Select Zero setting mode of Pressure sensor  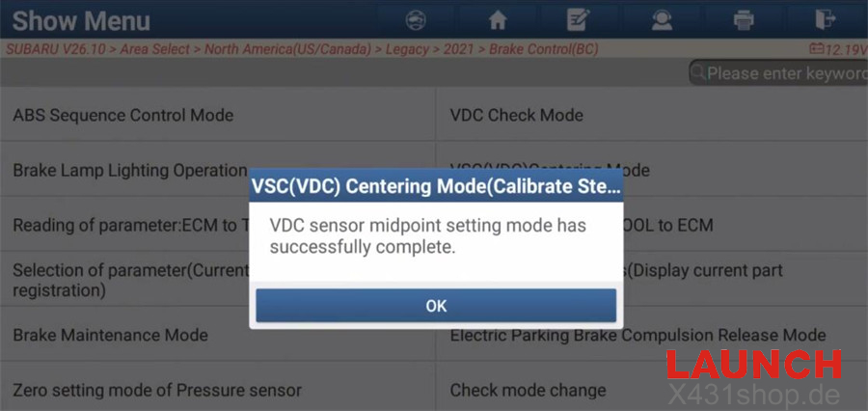(157, 391)
